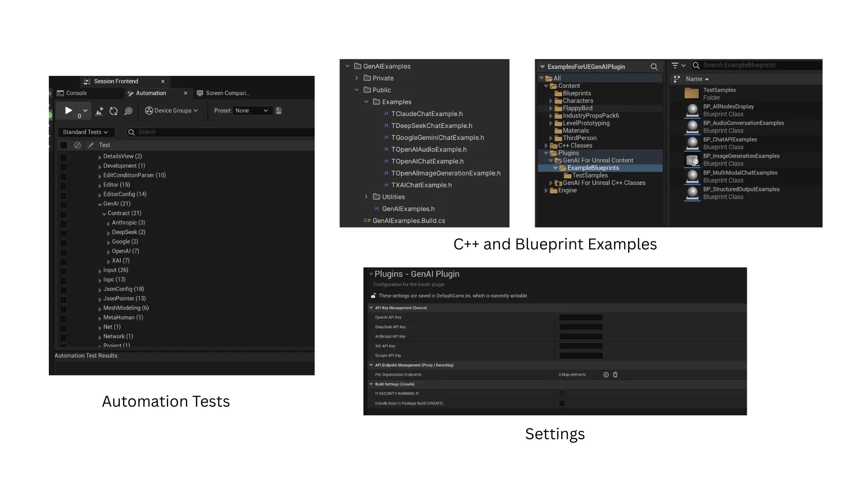Click the source control icon beside Name column

(677, 79)
